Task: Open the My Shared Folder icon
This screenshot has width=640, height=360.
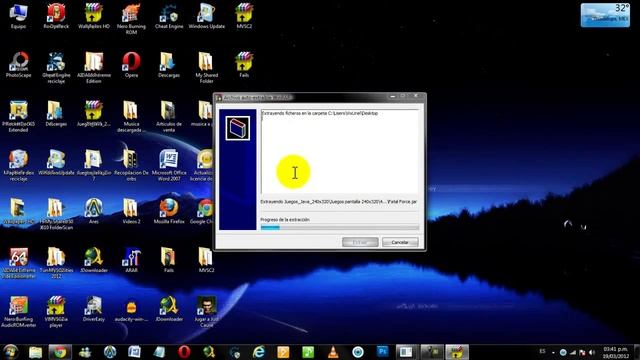Action: tap(207, 68)
